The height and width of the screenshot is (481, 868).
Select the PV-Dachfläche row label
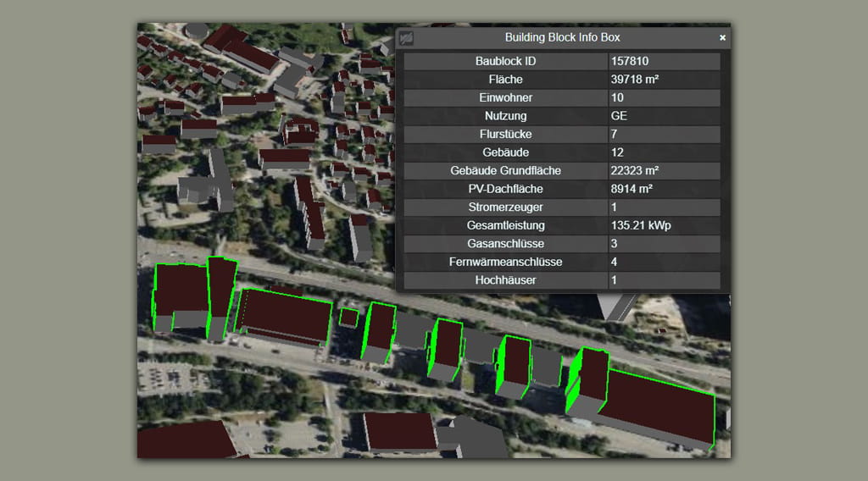[x=505, y=189]
